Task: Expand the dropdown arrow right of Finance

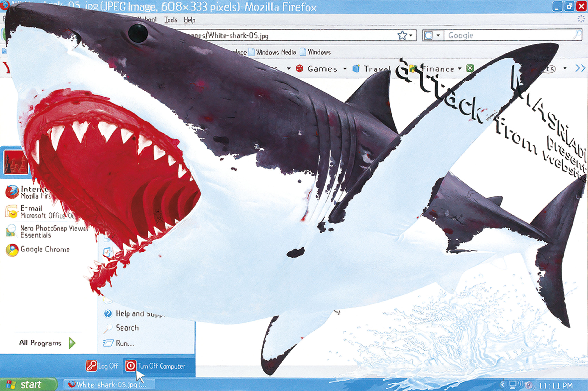Action: point(460,68)
